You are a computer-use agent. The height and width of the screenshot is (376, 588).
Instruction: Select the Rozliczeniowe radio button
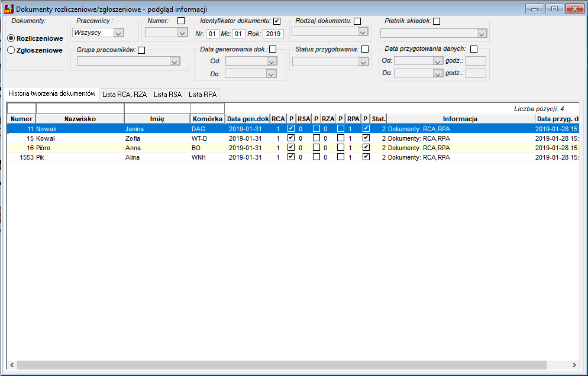click(x=11, y=38)
